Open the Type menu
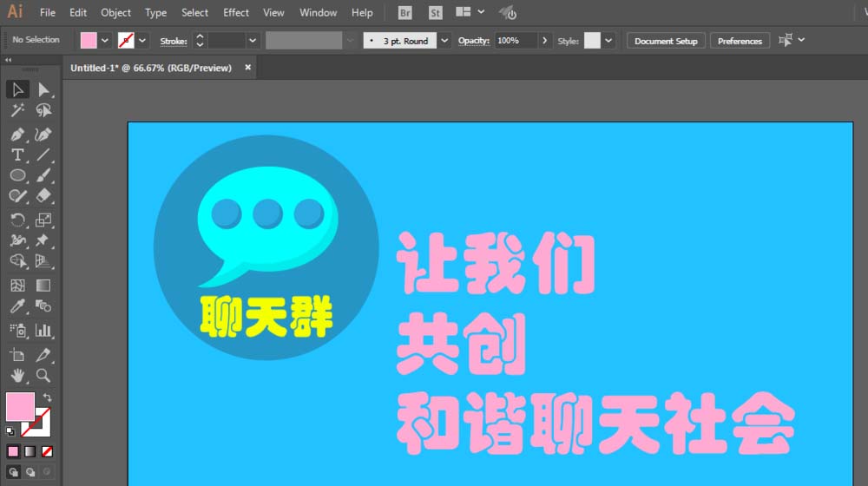The image size is (868, 486). pyautogui.click(x=155, y=13)
